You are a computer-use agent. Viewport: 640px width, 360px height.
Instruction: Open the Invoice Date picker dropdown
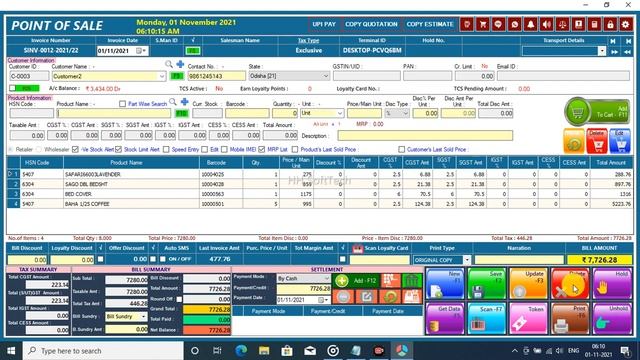142,51
